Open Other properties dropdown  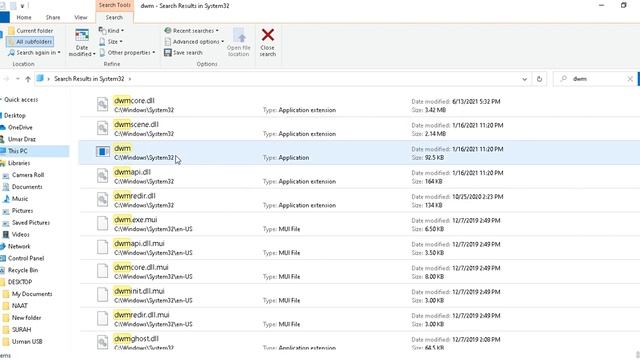click(127, 53)
